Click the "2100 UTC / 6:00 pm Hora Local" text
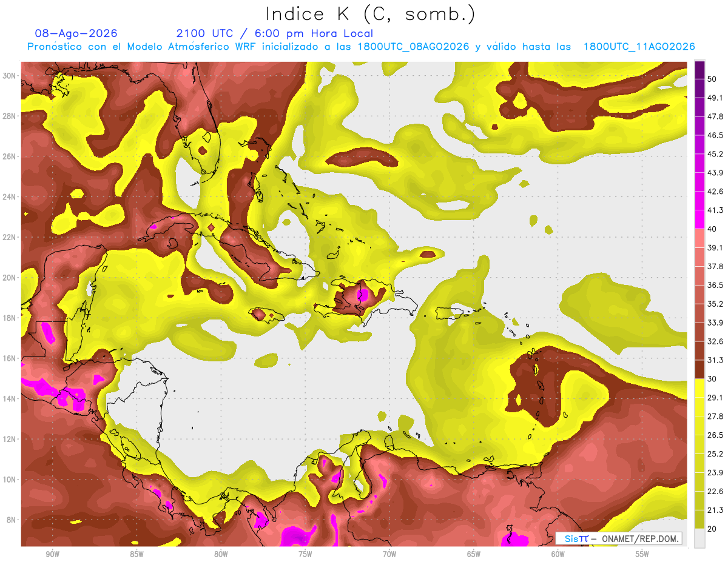This screenshot has height=562, width=728. pos(275,33)
